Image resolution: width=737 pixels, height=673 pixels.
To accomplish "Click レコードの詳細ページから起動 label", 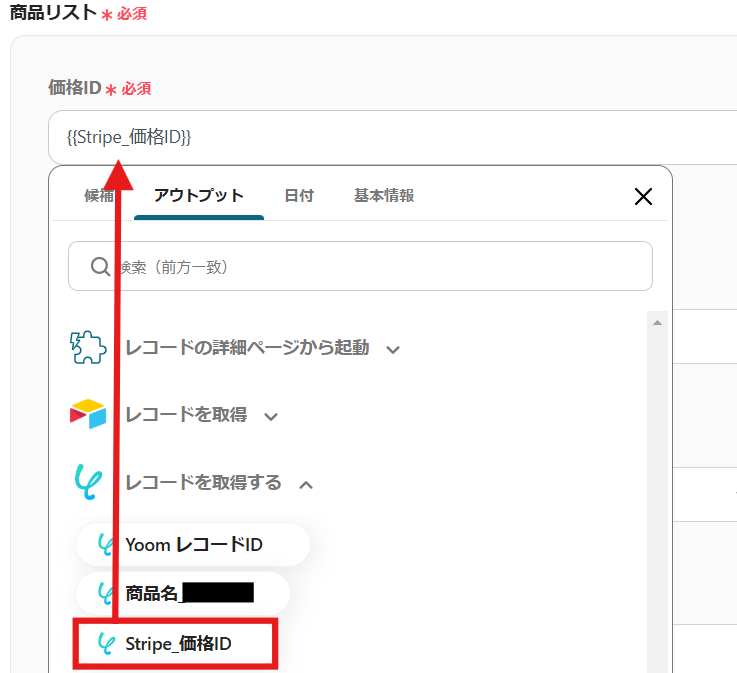I will (247, 348).
